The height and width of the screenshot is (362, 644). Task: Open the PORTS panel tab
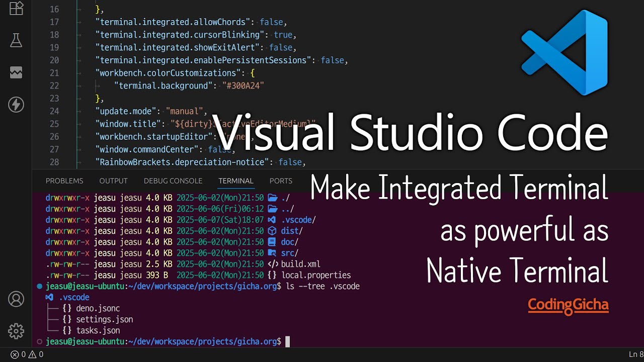(281, 180)
